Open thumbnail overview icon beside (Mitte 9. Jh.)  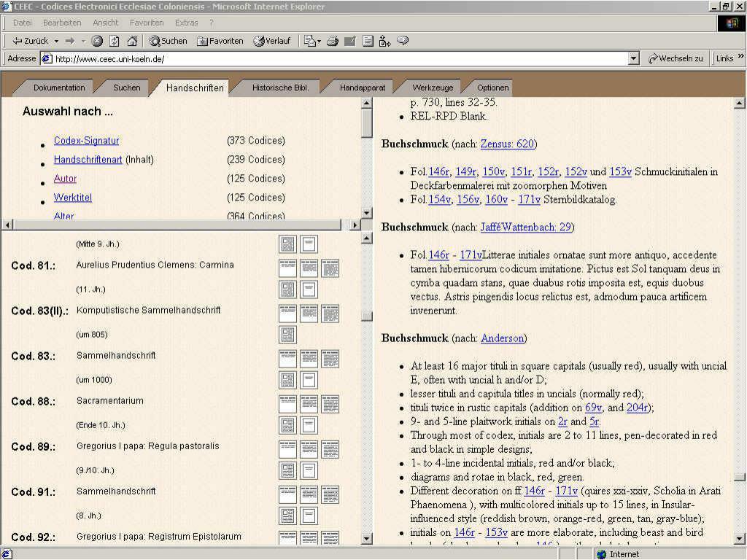point(287,244)
